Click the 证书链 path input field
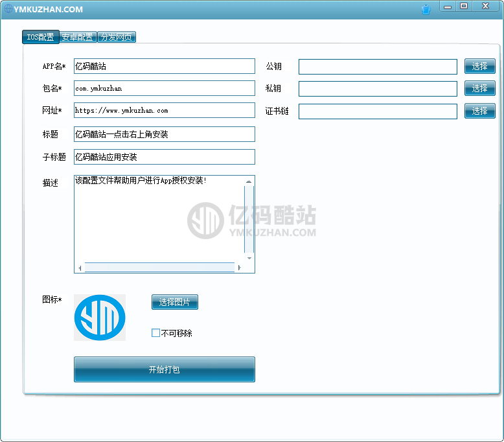The image size is (504, 442). [x=378, y=111]
